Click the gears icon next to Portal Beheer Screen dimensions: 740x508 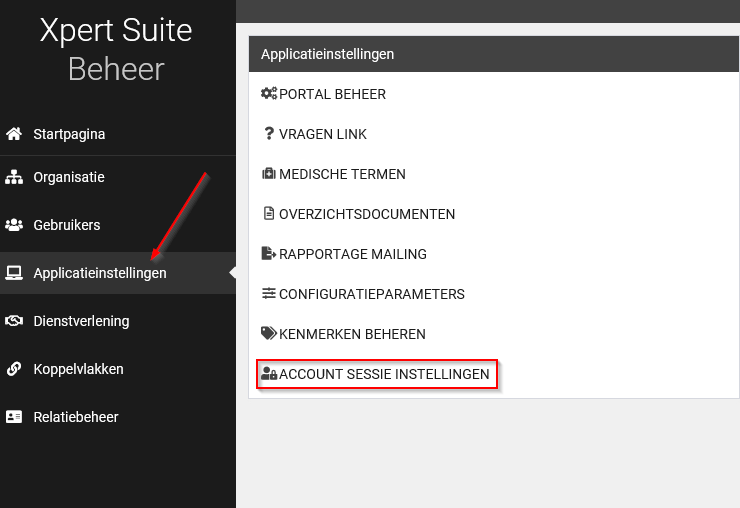pyautogui.click(x=268, y=94)
